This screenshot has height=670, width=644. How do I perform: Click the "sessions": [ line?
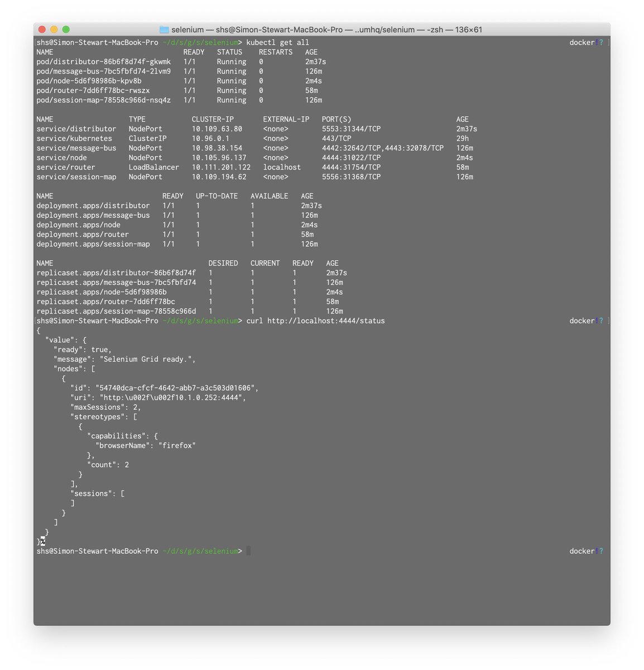click(97, 494)
